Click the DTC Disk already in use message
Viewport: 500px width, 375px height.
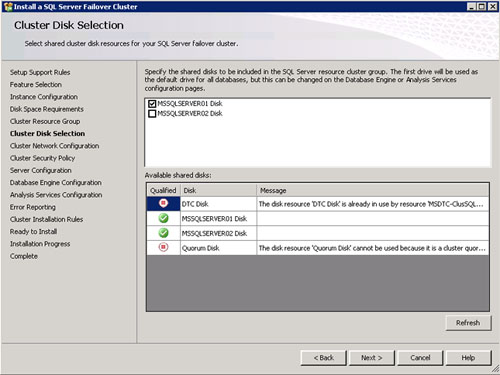(x=373, y=204)
